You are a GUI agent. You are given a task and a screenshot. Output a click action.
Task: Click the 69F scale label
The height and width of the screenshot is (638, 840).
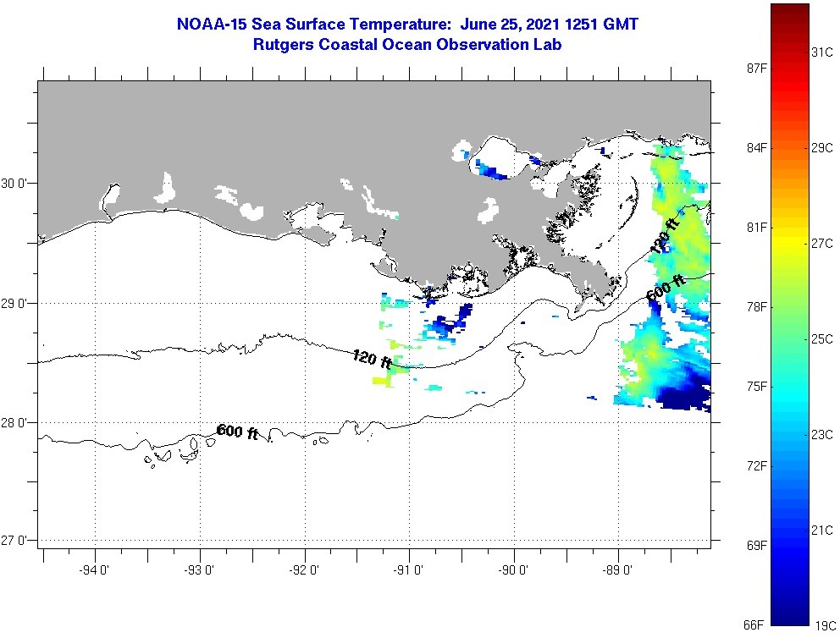click(756, 546)
